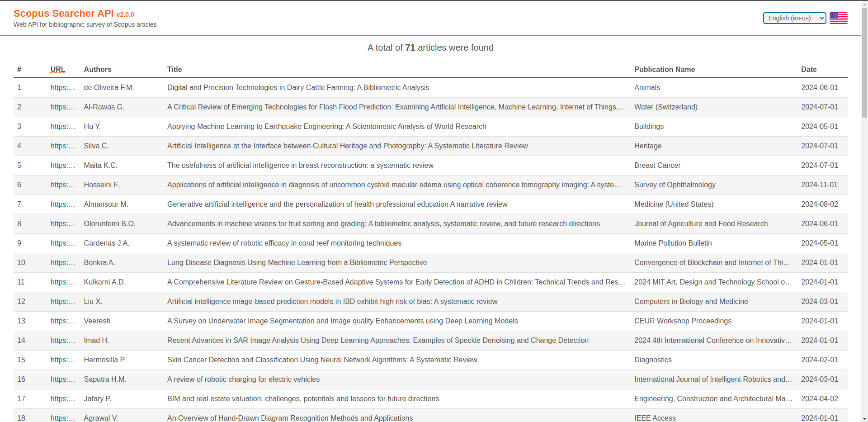The image size is (868, 422).
Task: Open the English (en-us) language dropdown
Action: [x=794, y=18]
